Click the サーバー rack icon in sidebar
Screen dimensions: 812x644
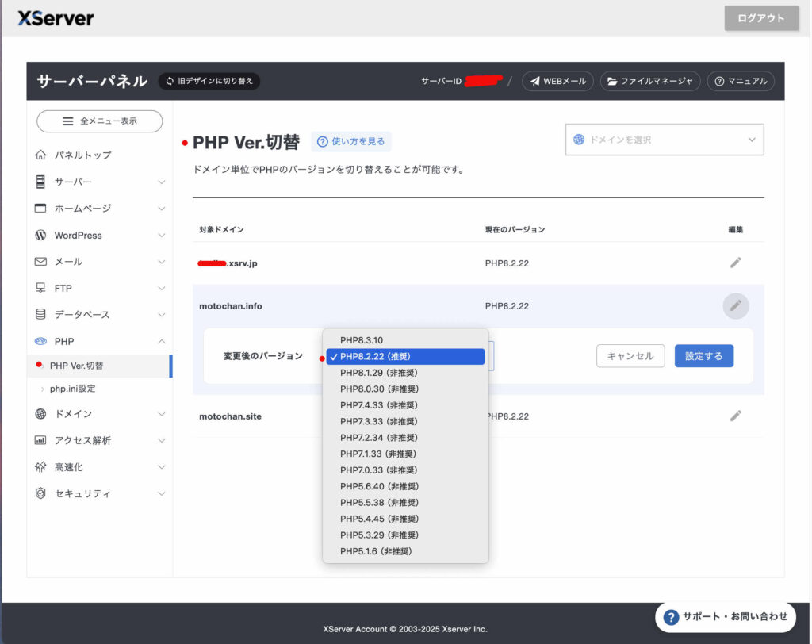pyautogui.click(x=40, y=182)
